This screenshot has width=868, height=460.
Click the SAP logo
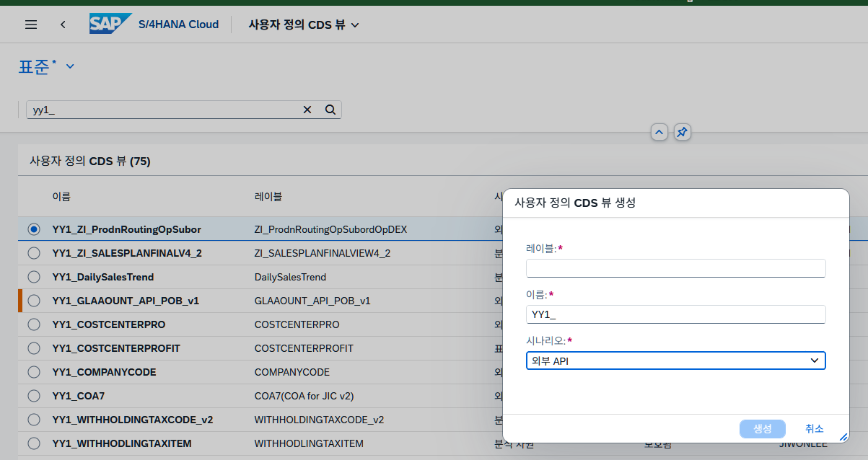(x=110, y=24)
